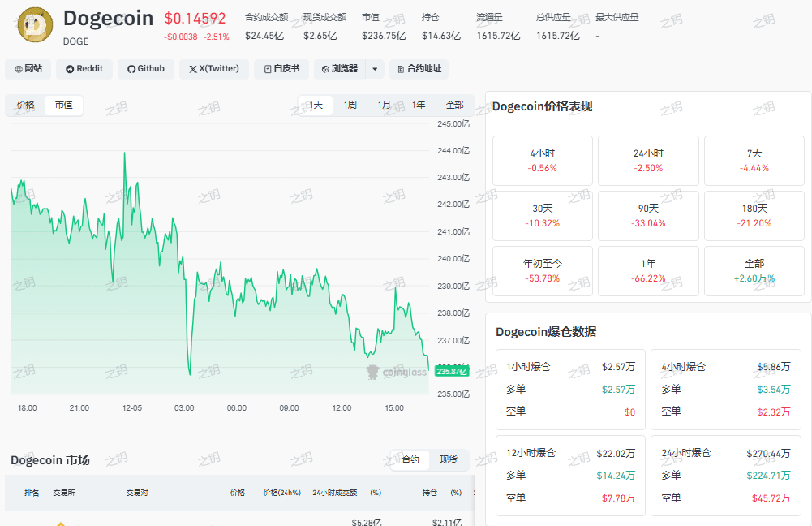Open the Github link button
Viewport: 812px width, 526px height.
click(145, 69)
